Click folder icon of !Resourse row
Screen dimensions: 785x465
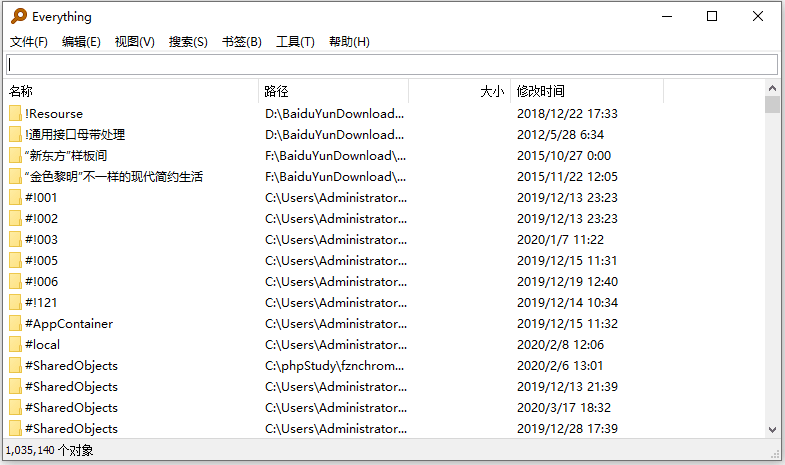pos(15,114)
